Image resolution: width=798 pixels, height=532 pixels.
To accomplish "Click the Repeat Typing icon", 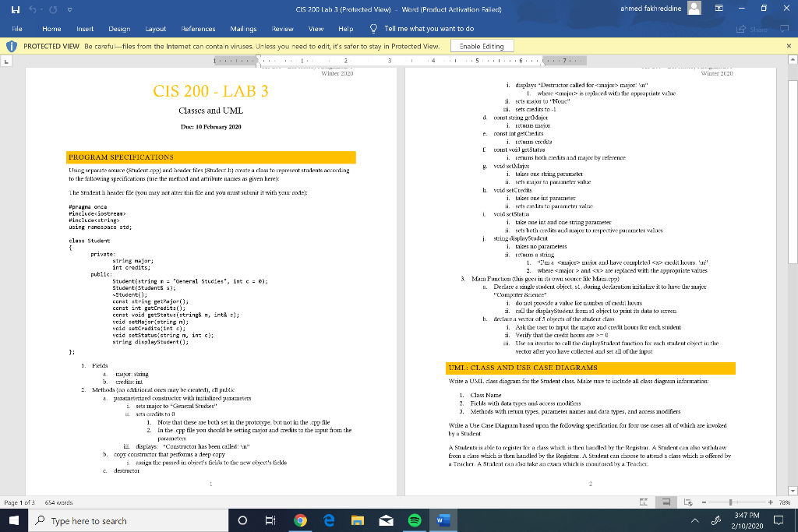I will (x=52, y=9).
